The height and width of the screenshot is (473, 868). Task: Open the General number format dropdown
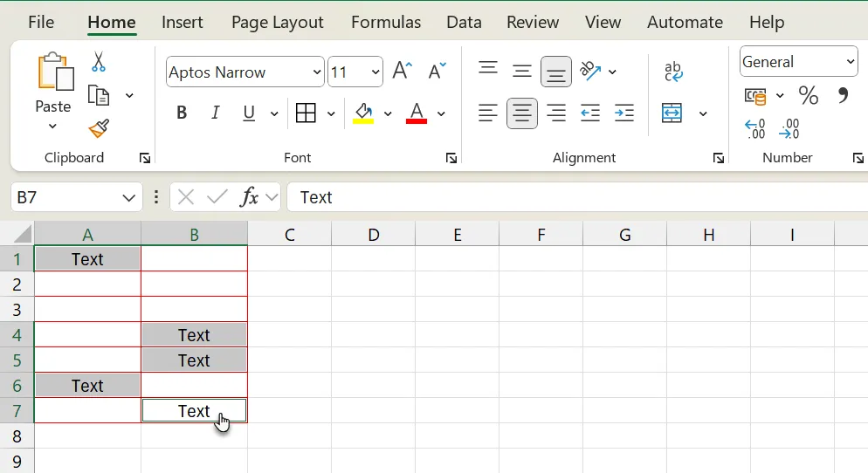click(x=851, y=61)
